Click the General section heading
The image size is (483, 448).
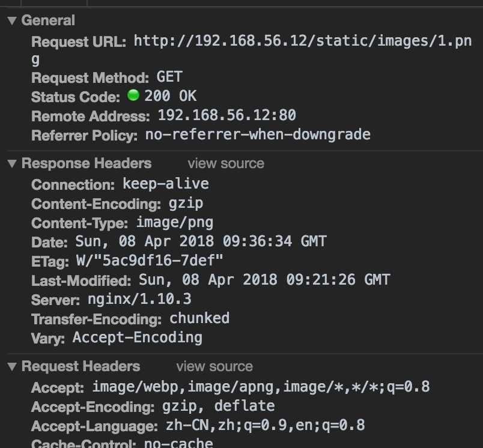tap(48, 20)
